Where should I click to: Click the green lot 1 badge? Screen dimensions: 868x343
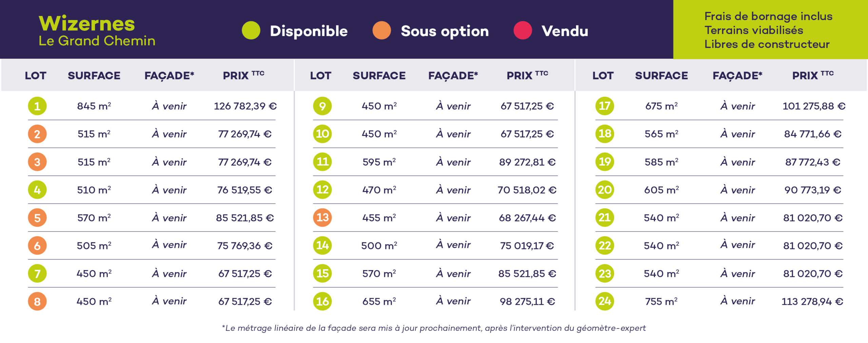tap(37, 106)
